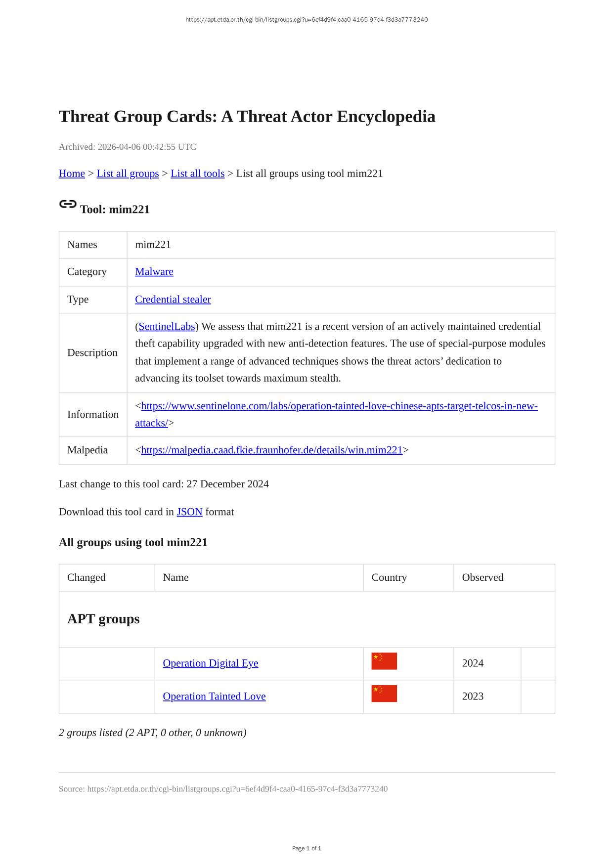Open the Malware category link

(154, 272)
